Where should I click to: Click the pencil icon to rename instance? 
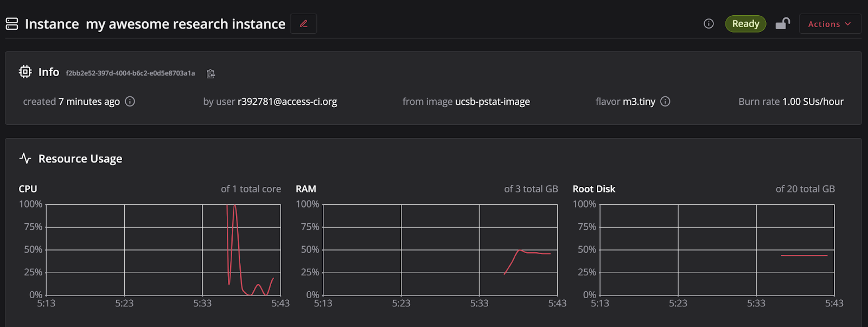[x=304, y=24]
